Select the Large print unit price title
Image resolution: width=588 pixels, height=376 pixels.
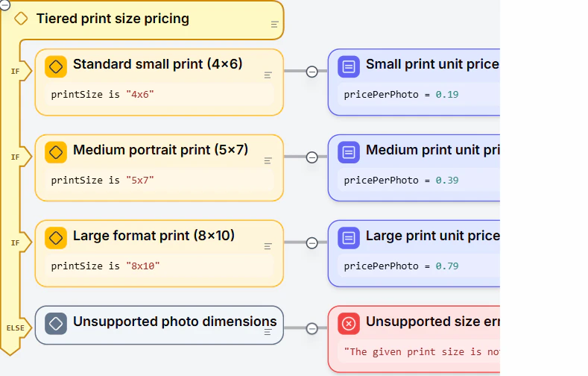click(433, 236)
